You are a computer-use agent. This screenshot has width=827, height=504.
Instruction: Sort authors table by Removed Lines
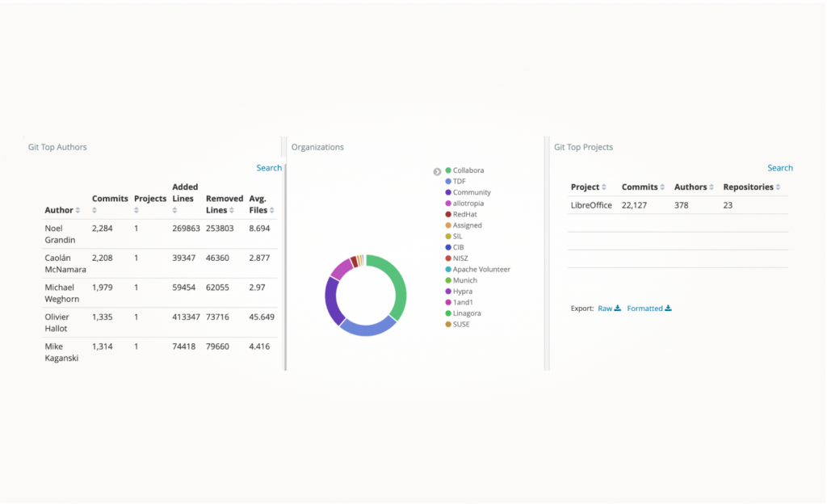(232, 210)
